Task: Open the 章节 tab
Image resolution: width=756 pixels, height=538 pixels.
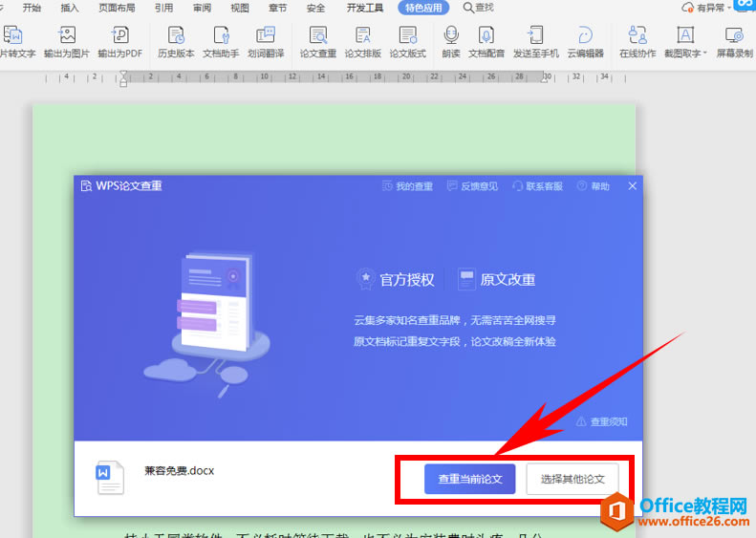Action: pyautogui.click(x=278, y=8)
